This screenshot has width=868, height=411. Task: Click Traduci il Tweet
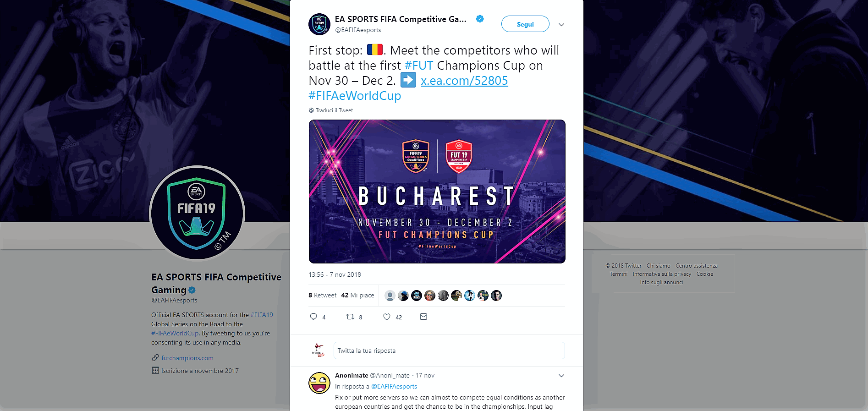pos(334,110)
